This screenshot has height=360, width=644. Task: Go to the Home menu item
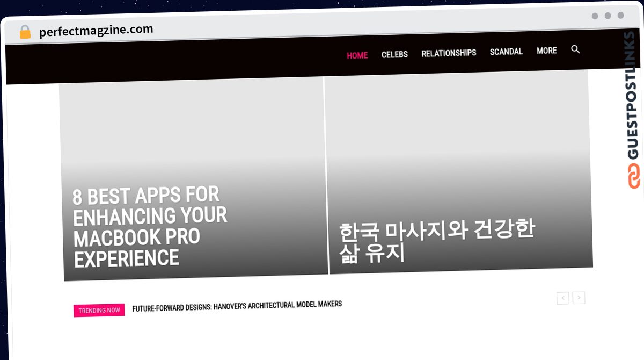coord(357,55)
